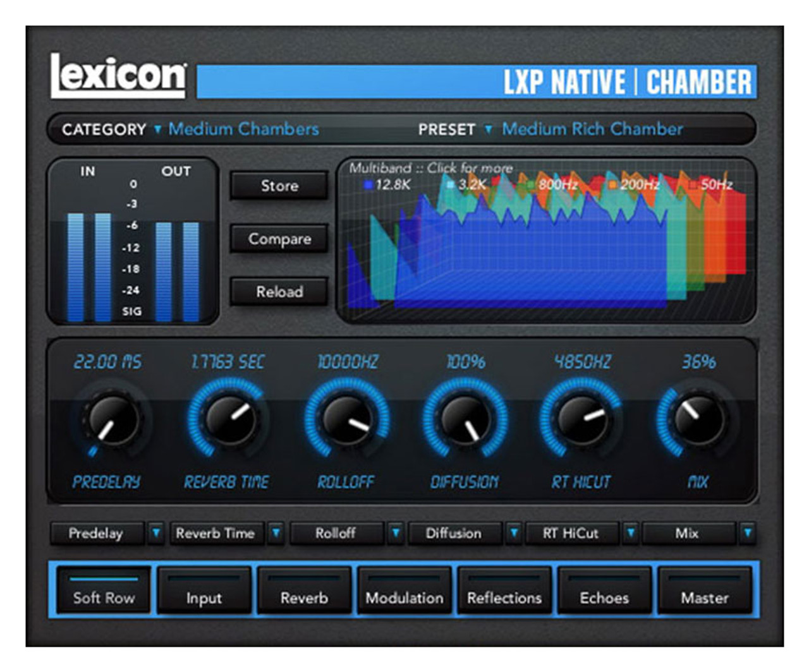Click the Diffusion knob
This screenshot has width=809, height=672.
[x=465, y=419]
